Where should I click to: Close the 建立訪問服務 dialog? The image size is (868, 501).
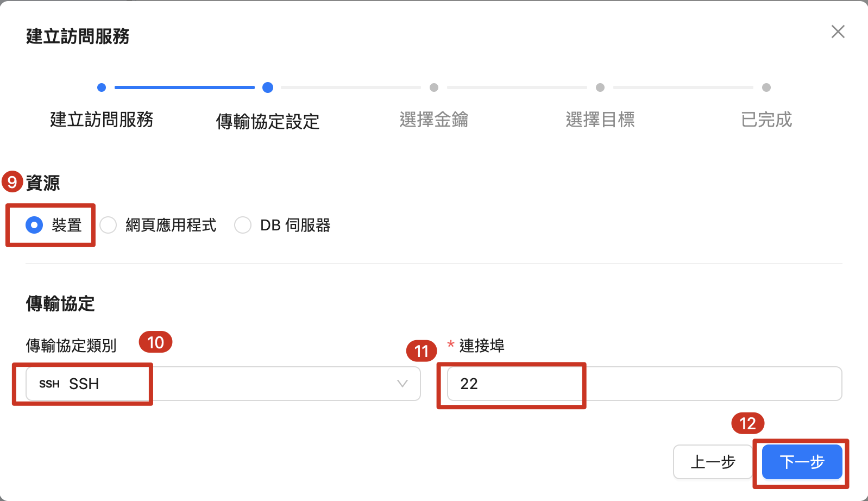tap(838, 32)
